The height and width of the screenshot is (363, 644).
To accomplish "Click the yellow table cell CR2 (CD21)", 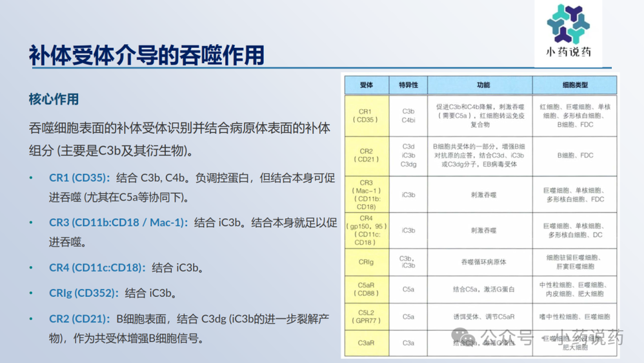I will click(367, 156).
